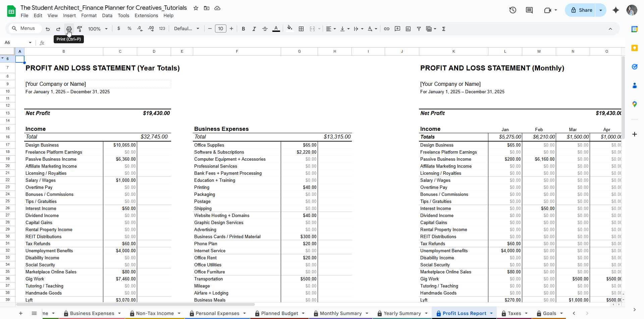Open the text rotation dropdown
The width and height of the screenshot is (644, 319).
tap(372, 29)
